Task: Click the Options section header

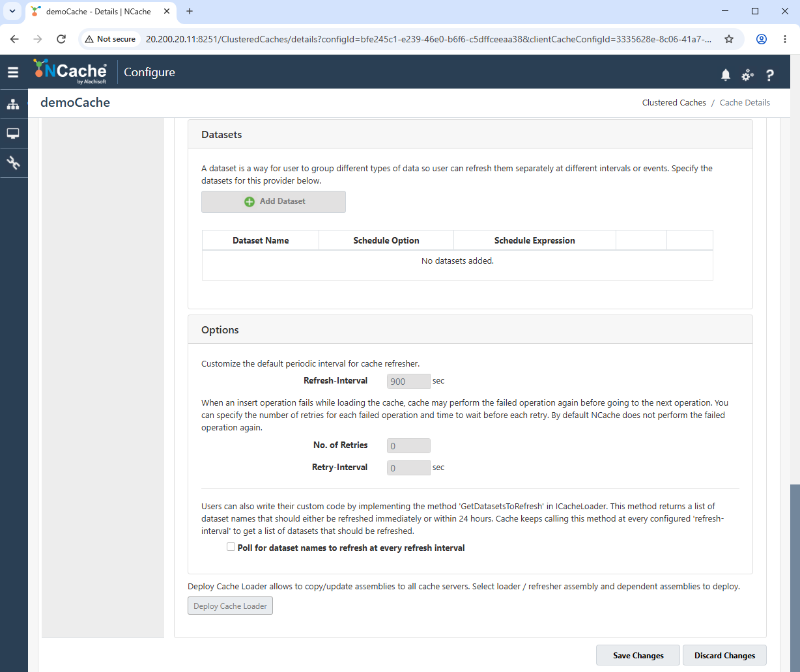Action: pyautogui.click(x=470, y=329)
